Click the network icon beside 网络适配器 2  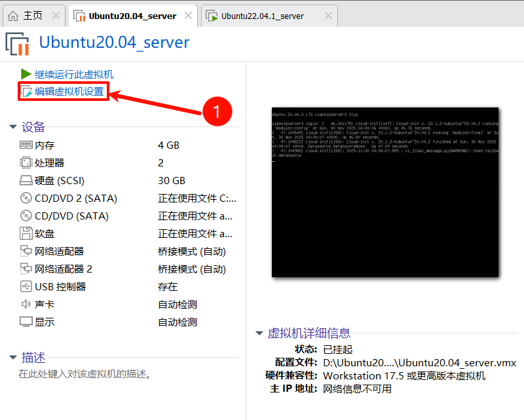pyautogui.click(x=26, y=269)
